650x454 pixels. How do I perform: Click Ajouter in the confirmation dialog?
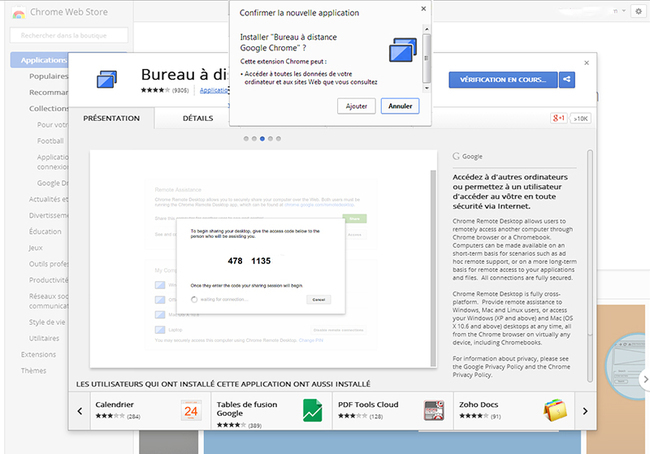[356, 106]
